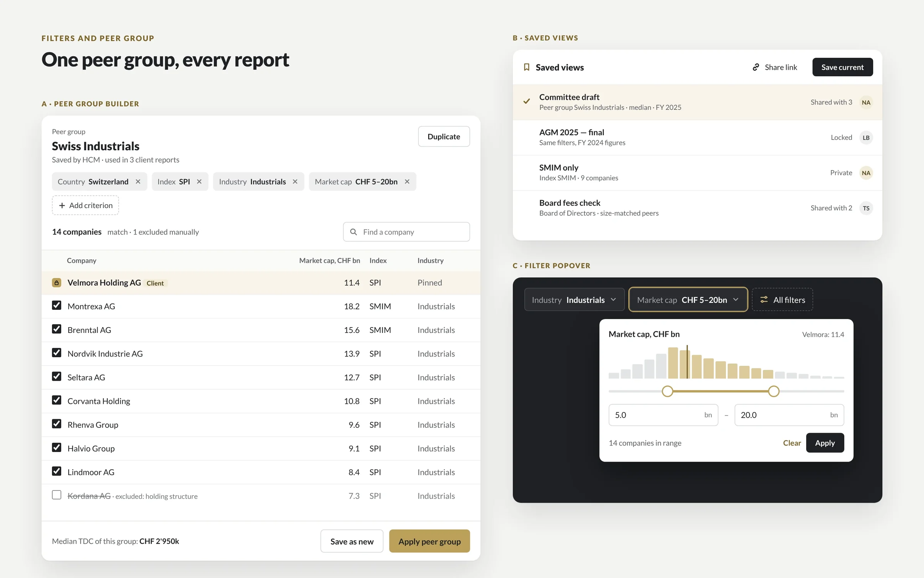Uncheck Rhenva Group checkbox
This screenshot has width=924, height=578.
57,424
